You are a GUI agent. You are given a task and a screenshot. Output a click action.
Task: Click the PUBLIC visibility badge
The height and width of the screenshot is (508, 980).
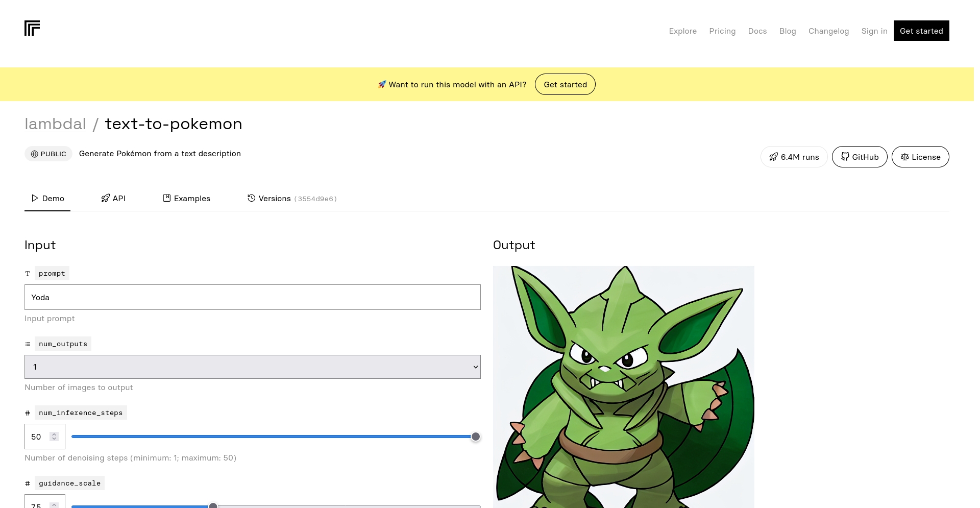[x=48, y=154]
